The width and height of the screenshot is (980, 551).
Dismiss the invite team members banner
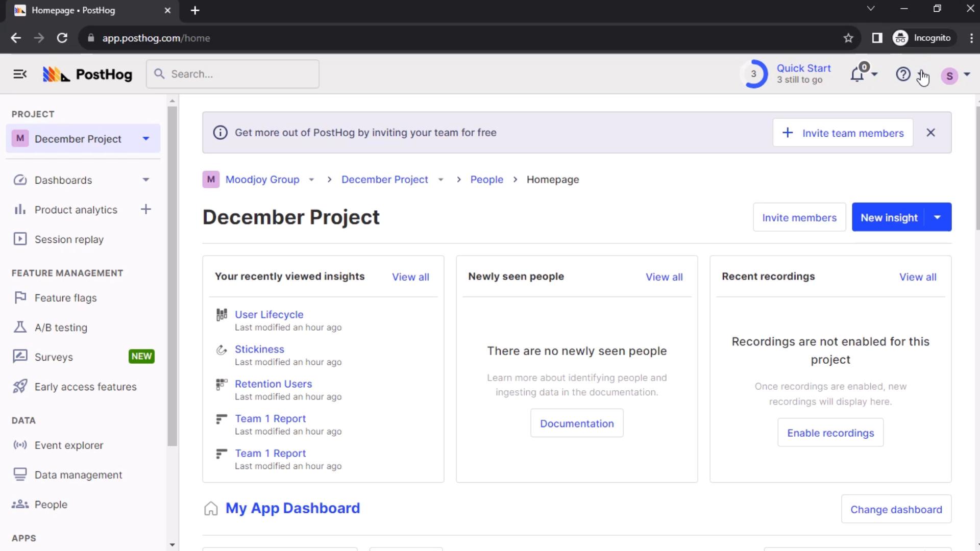coord(931,133)
